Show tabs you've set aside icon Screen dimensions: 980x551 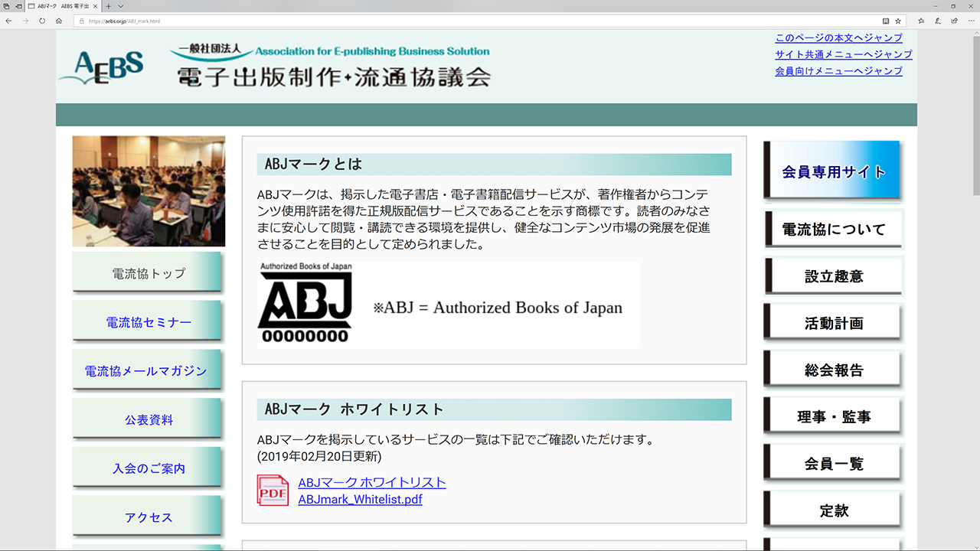[6, 5]
